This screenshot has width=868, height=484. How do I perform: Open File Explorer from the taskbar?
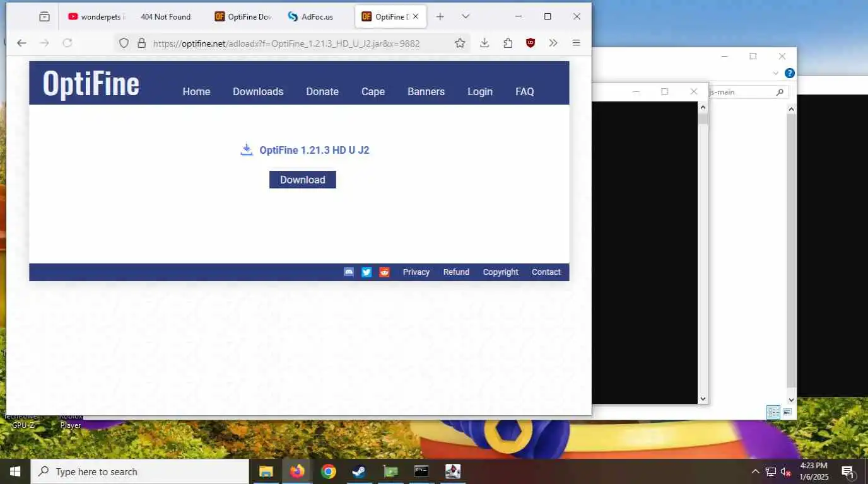click(x=266, y=471)
